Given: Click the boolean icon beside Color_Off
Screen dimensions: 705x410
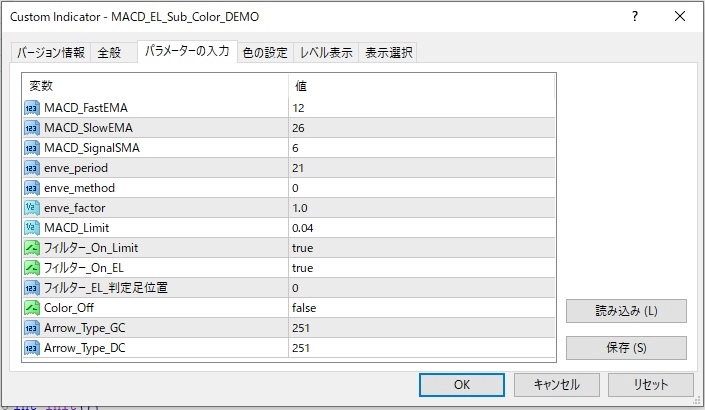Looking at the screenshot, I should pyautogui.click(x=33, y=308).
